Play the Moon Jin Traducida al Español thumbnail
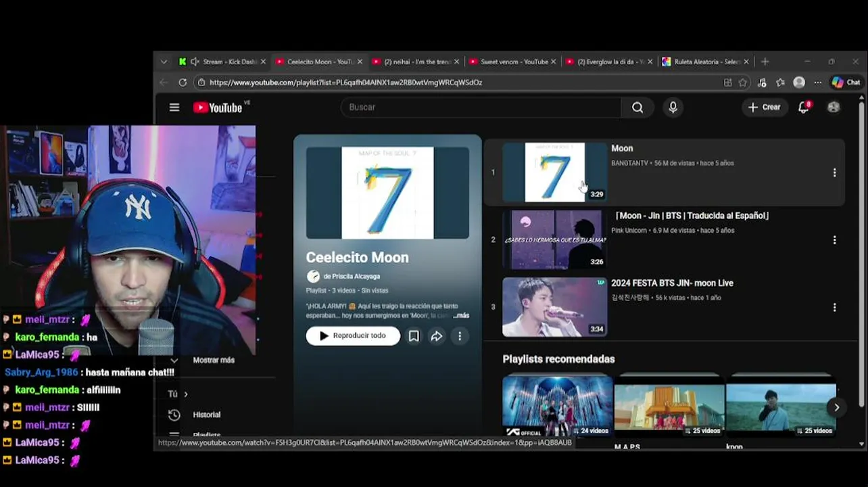Image resolution: width=868 pixels, height=487 pixels. [x=554, y=239]
